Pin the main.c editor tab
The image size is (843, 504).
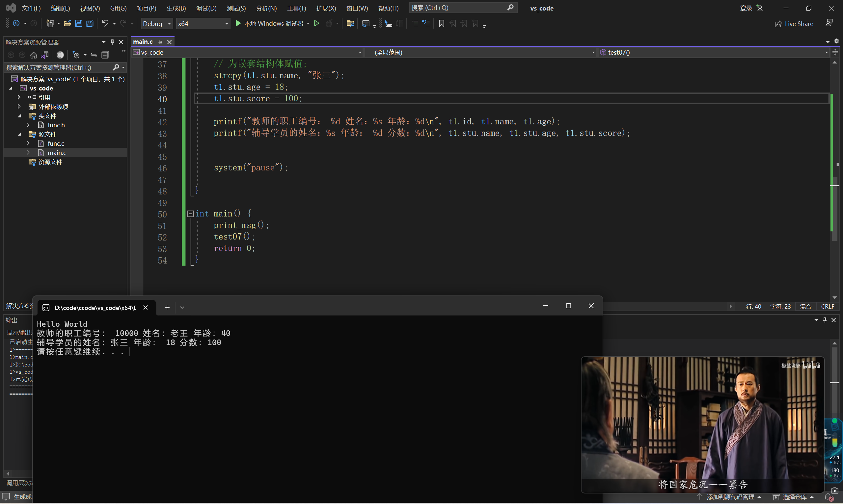pos(160,42)
